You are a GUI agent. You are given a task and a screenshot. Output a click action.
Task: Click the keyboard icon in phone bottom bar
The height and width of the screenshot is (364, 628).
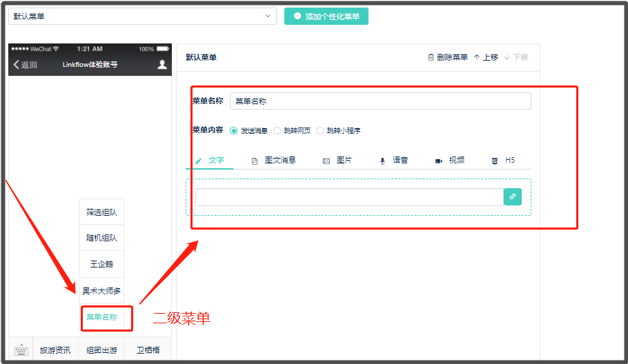coord(21,350)
